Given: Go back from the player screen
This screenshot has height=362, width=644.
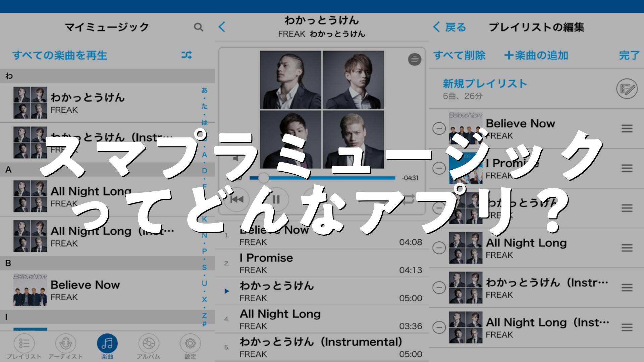Looking at the screenshot, I should click(222, 27).
